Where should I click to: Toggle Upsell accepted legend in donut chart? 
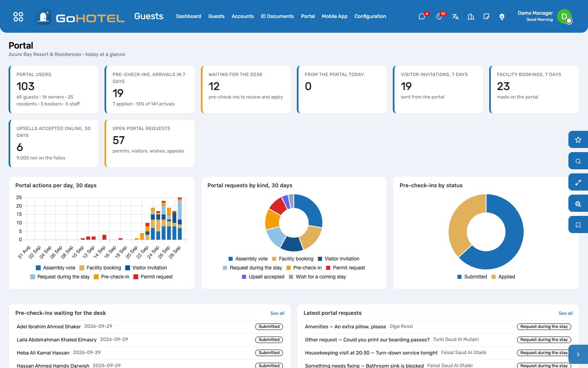tap(263, 277)
